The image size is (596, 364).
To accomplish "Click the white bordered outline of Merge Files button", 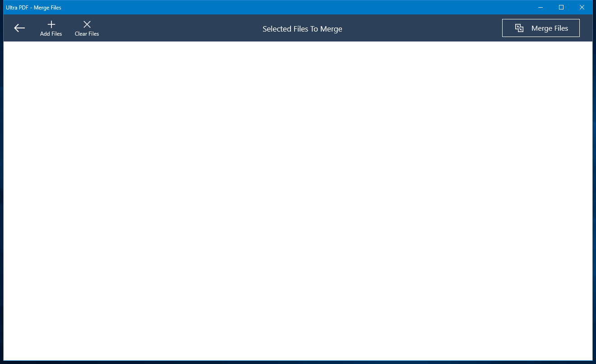I will (541, 19).
